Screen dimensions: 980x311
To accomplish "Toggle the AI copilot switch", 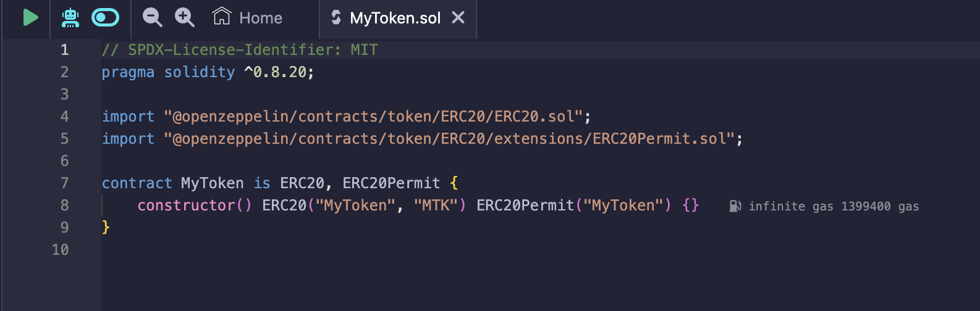I will pos(105,17).
